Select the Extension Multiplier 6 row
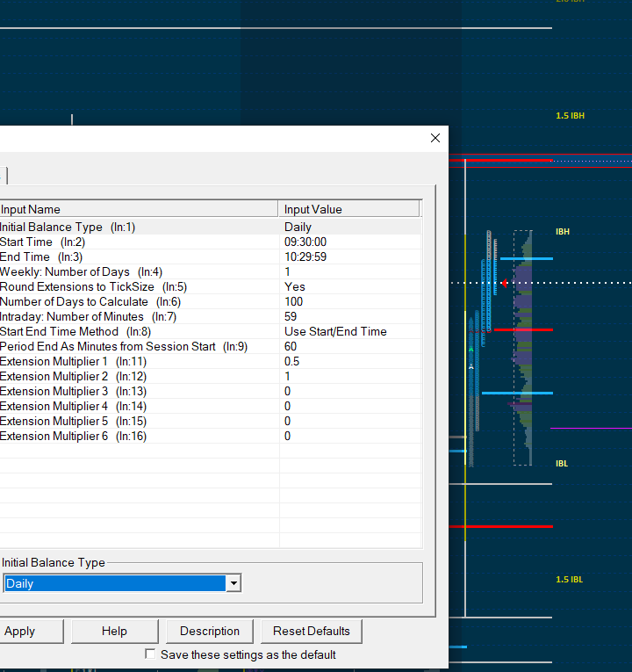 pos(73,436)
